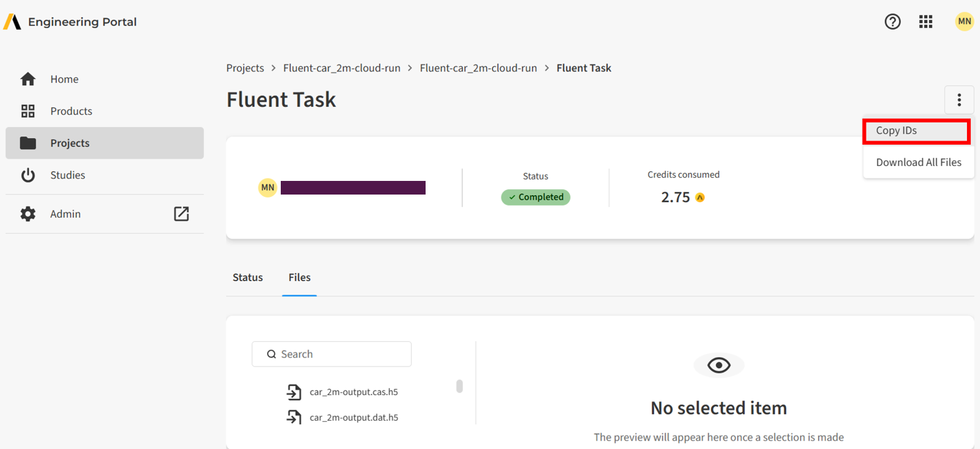
Task: Go to Products in the sidebar
Action: coord(104,111)
